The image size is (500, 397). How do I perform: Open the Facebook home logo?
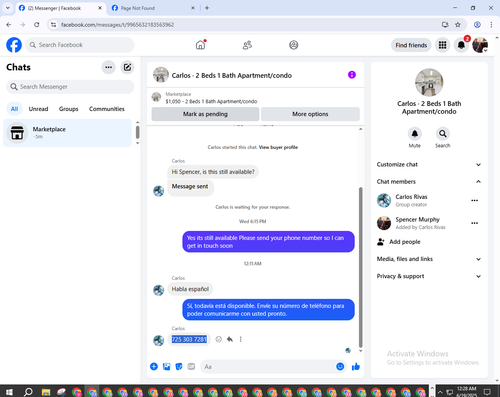pos(14,45)
